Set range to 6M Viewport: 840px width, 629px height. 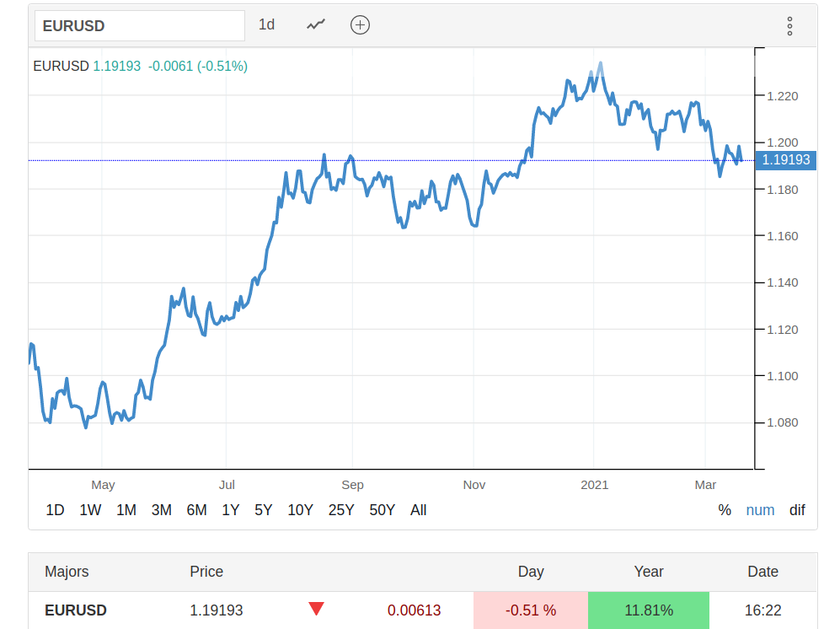196,510
